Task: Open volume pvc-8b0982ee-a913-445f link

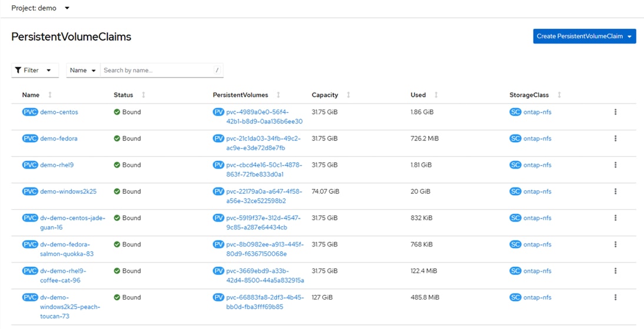Action: pyautogui.click(x=265, y=249)
